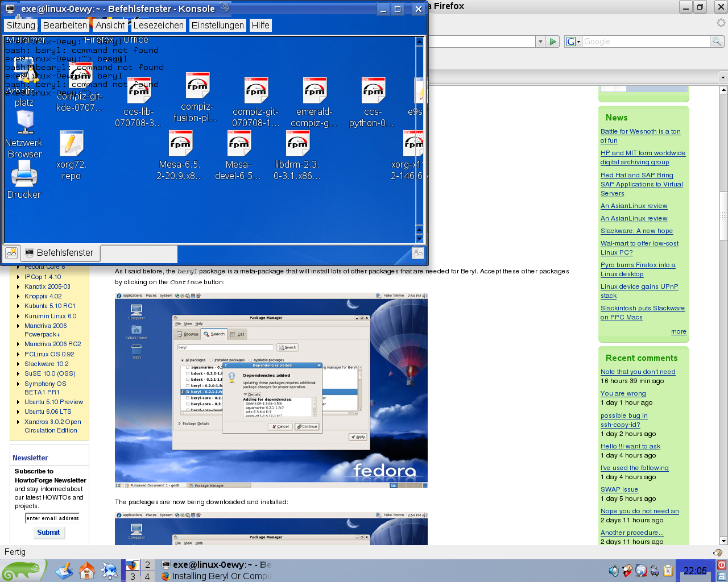Open the 'Kubuntu 5.10 RC1' sidebar link
728x582 pixels.
[x=49, y=306]
